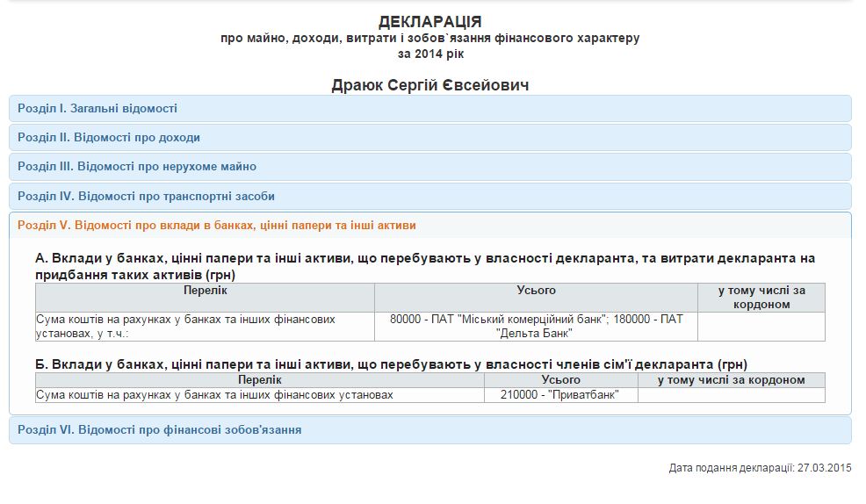Click the declarant name Драюк Сергій Євсейович
The height and width of the screenshot is (504, 866).
coord(429,85)
